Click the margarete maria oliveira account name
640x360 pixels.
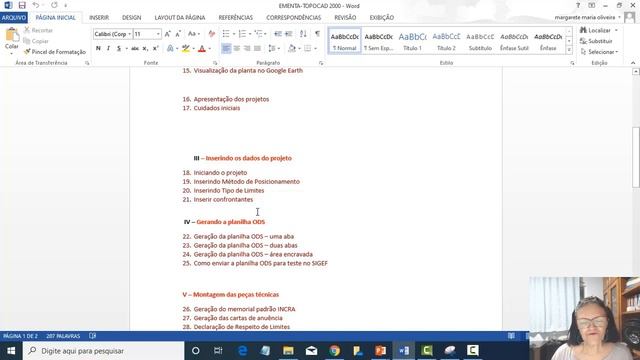585,17
